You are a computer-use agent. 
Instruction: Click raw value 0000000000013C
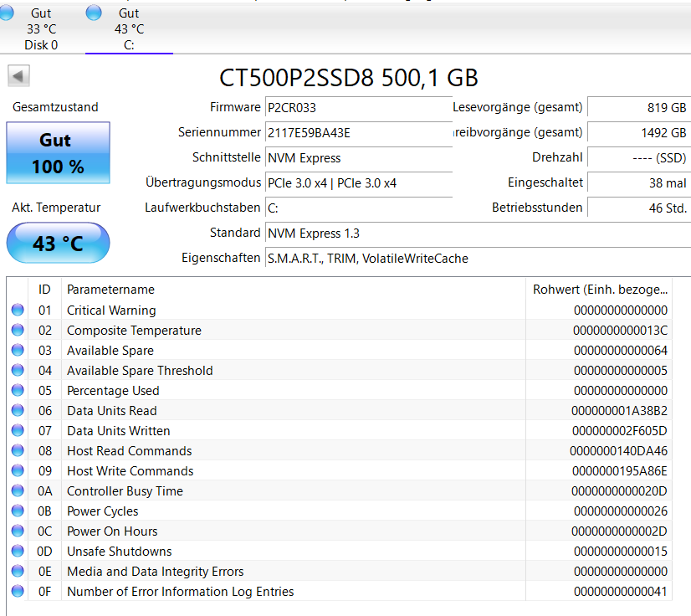tap(620, 331)
